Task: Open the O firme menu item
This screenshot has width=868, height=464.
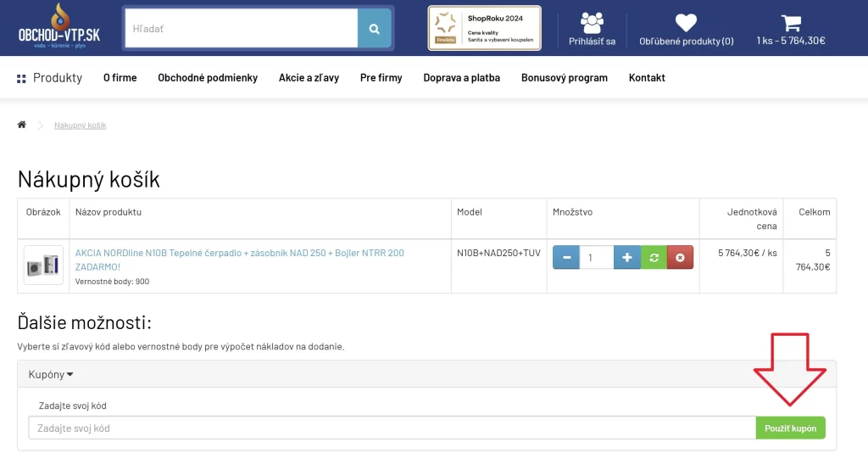Action: (120, 78)
